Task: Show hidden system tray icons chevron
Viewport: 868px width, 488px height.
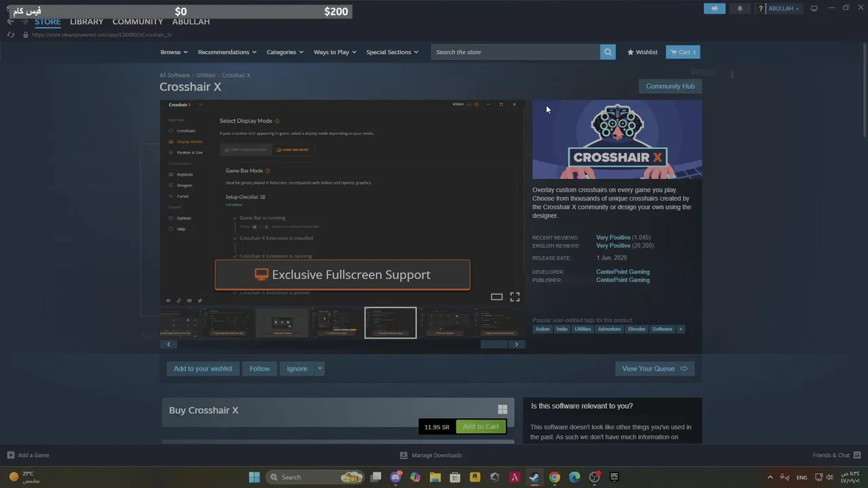Action: (x=770, y=477)
